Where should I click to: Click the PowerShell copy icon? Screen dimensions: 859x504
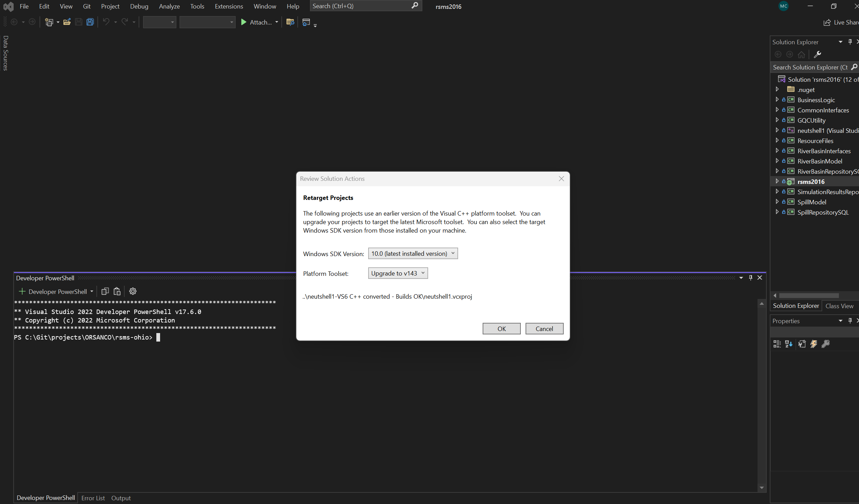[x=105, y=292]
